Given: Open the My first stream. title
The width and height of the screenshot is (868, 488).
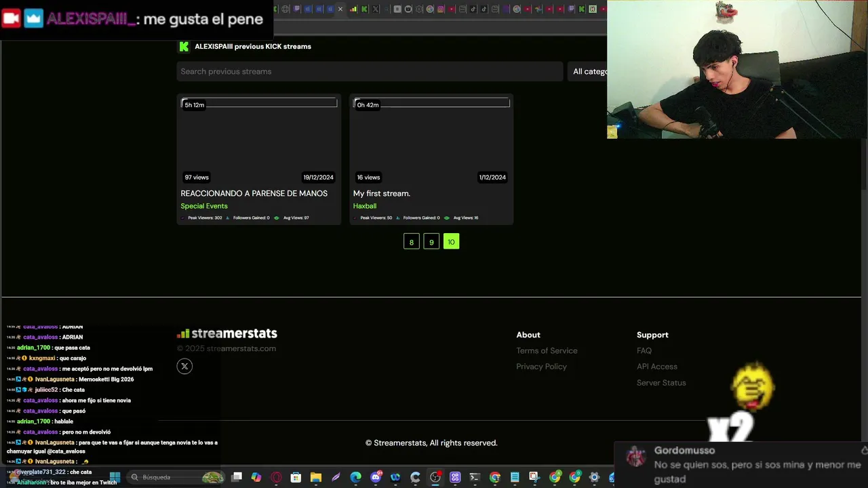Looking at the screenshot, I should click(x=381, y=193).
